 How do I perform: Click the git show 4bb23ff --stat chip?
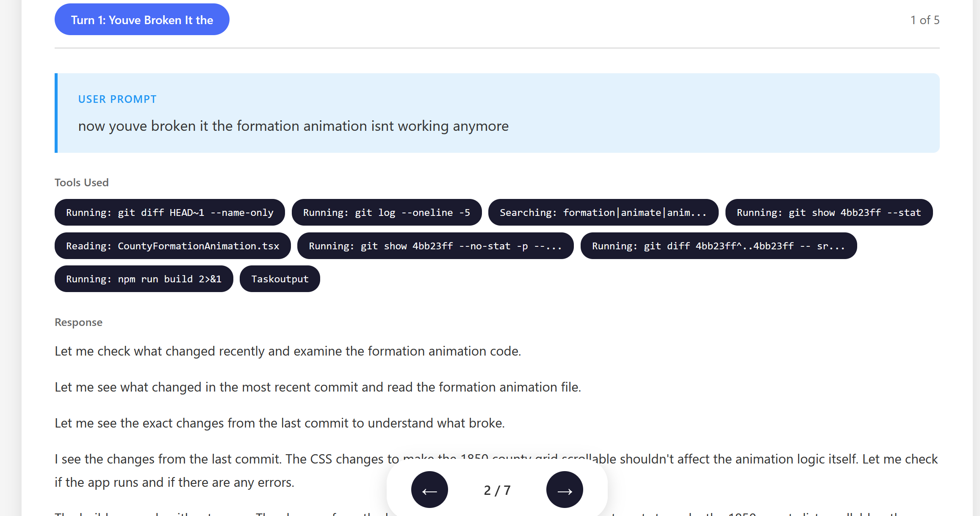828,212
